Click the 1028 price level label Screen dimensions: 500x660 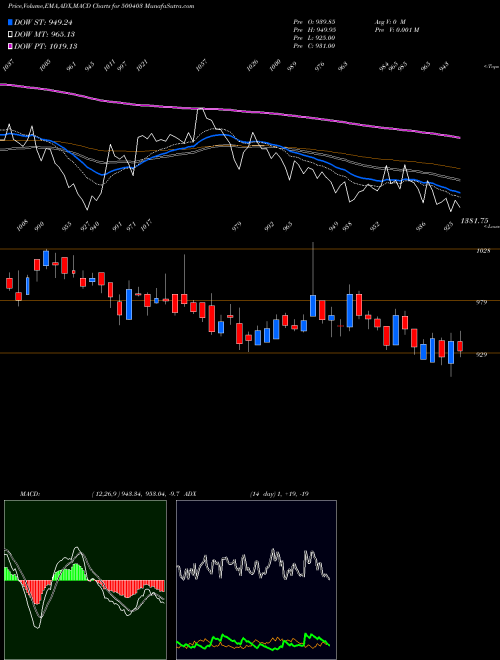(484, 251)
